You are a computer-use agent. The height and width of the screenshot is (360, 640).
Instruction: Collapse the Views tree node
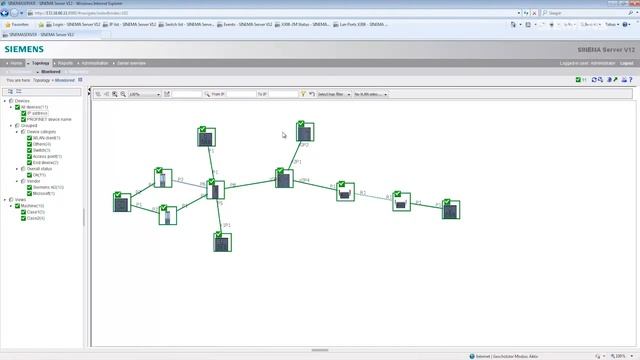(5, 200)
